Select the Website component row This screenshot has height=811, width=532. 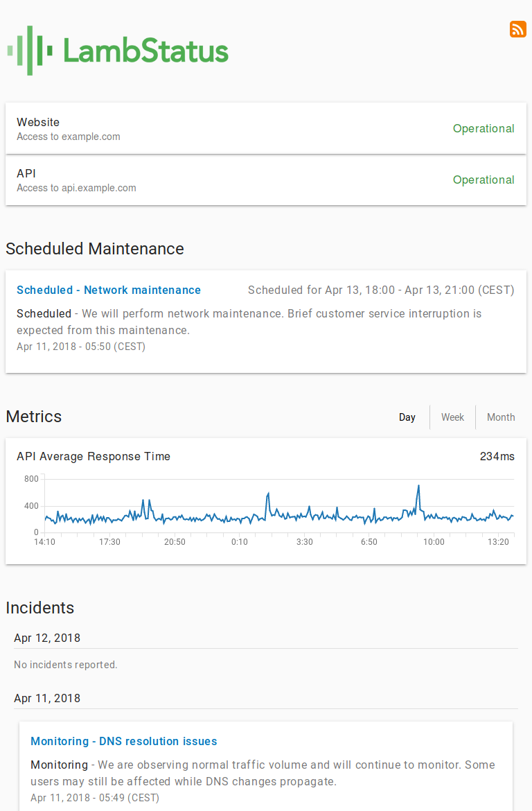pos(266,128)
